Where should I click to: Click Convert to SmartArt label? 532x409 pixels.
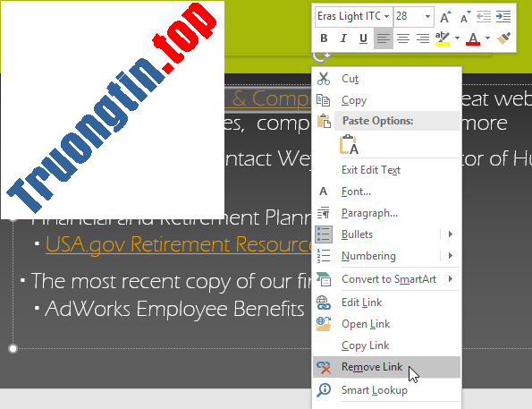[x=389, y=279]
